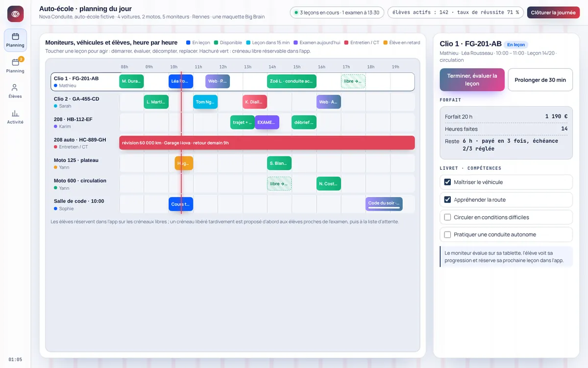Click the En leçon legend swatch

[x=188, y=43]
